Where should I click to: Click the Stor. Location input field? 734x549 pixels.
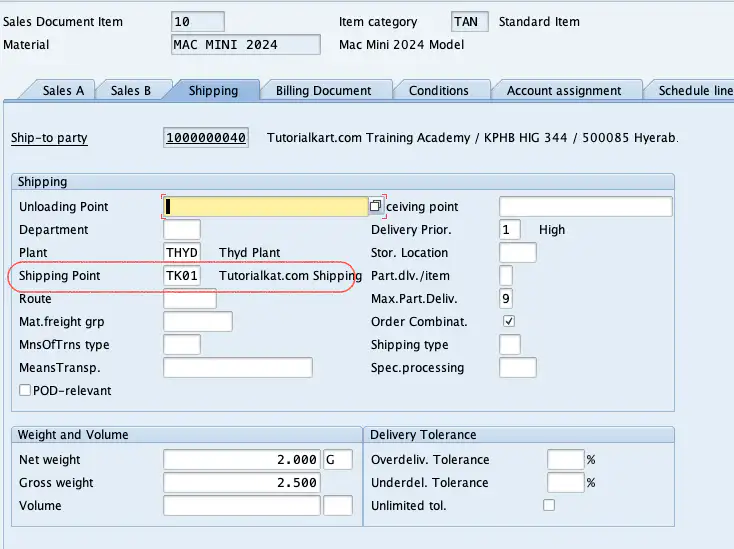pos(518,252)
